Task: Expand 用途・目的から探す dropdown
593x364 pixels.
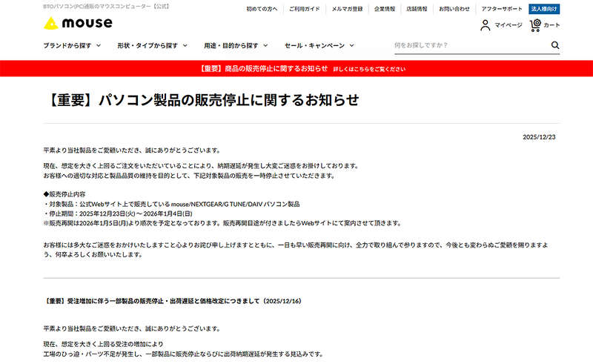Action: [236, 45]
